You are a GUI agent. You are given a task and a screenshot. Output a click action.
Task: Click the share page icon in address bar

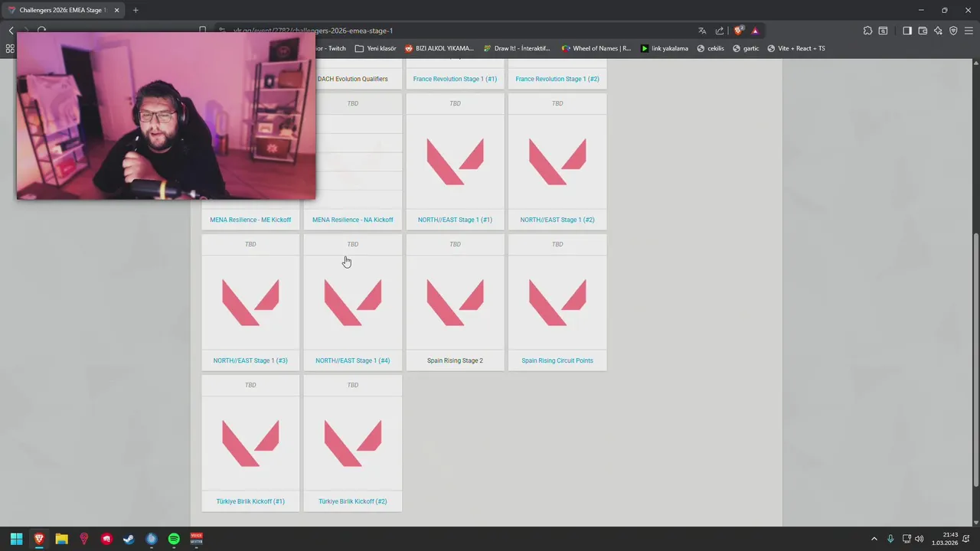tap(720, 31)
